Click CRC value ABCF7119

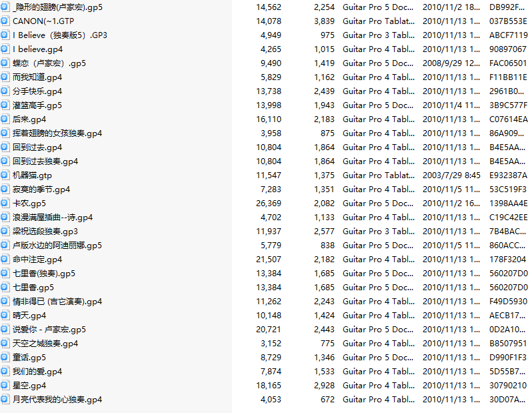[509, 35]
